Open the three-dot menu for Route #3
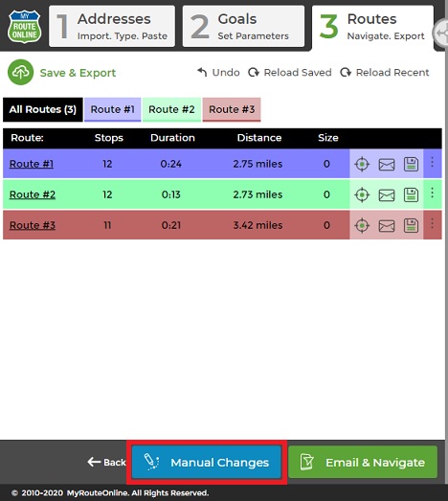The height and width of the screenshot is (501, 448). 432,223
